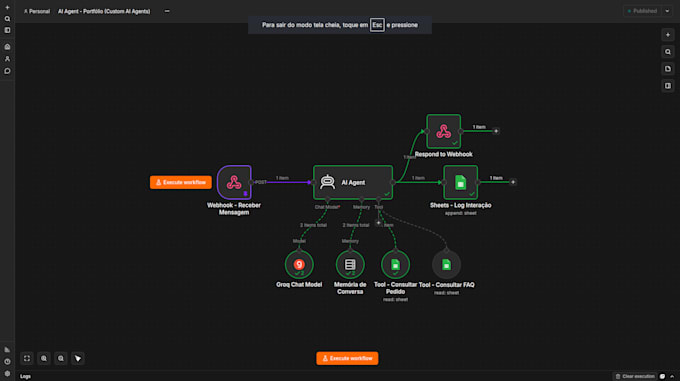Add node after Respond to Webhook output
This screenshot has width=680, height=381.
tap(496, 131)
